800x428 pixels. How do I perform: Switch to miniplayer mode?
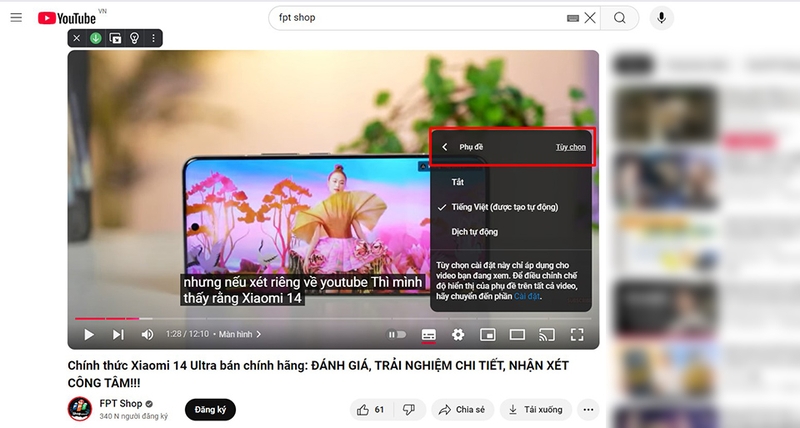(488, 335)
